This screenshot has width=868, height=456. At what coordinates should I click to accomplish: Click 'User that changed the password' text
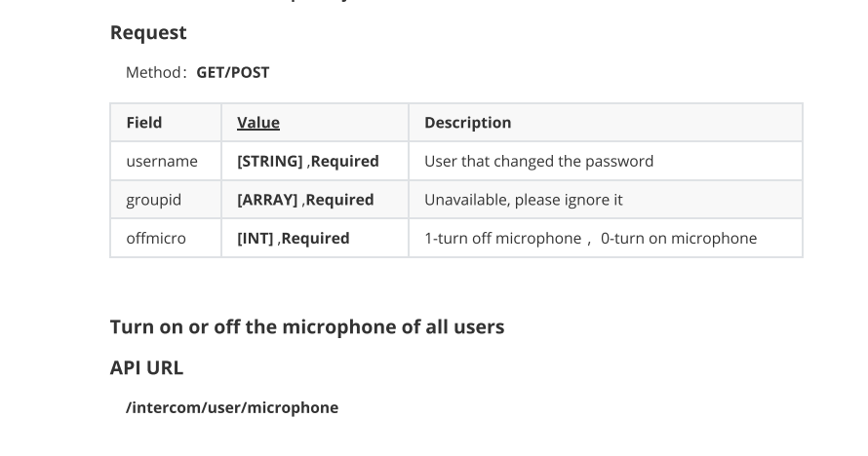(x=538, y=161)
